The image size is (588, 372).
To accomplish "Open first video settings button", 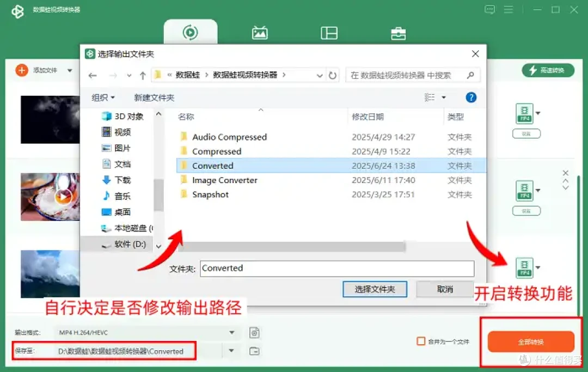I will 526,134.
